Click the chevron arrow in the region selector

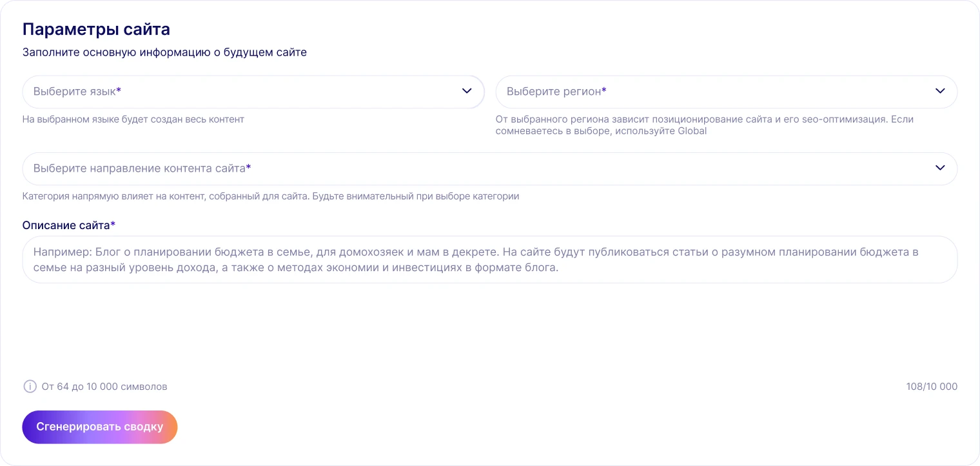(940, 91)
